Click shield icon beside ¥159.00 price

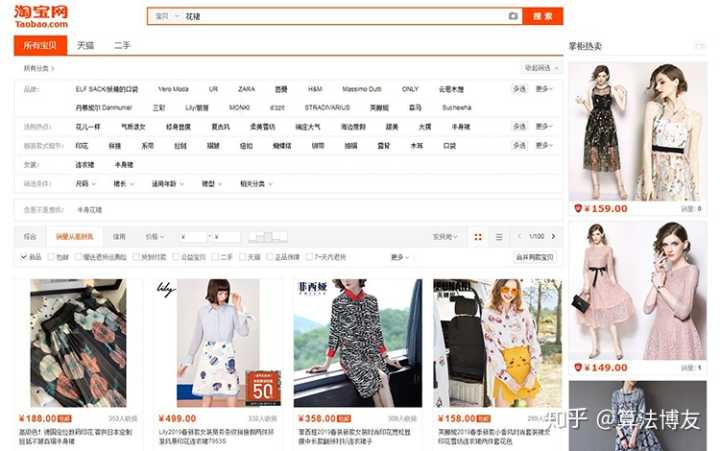[578, 208]
